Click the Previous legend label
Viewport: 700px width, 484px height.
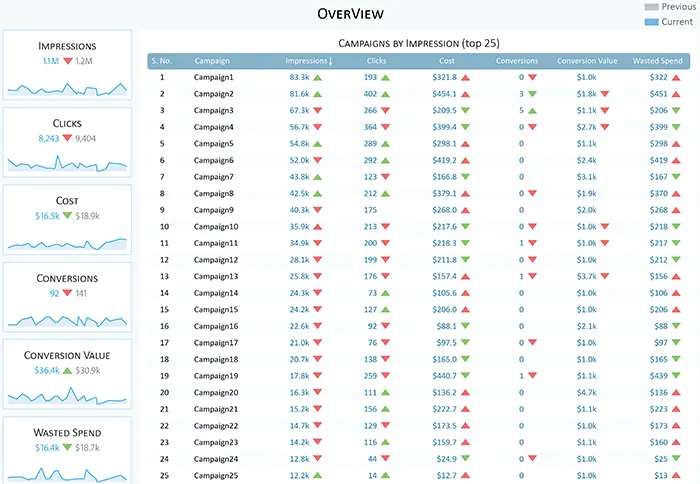coord(679,7)
